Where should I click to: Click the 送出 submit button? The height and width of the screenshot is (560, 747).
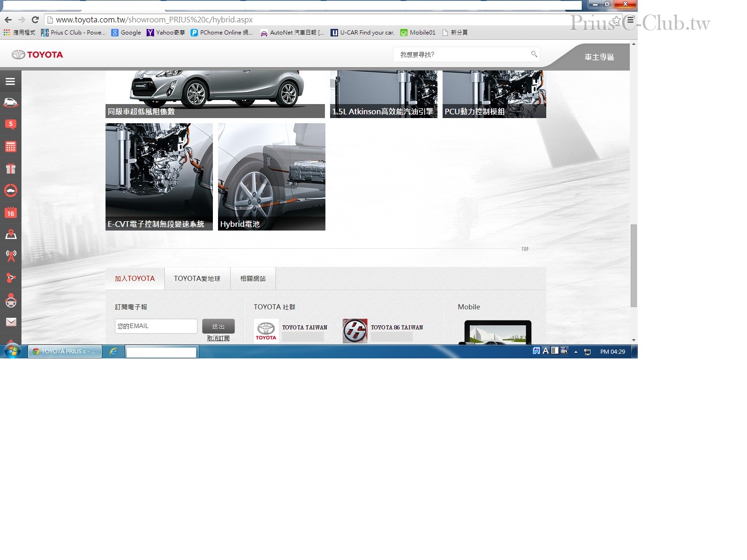pyautogui.click(x=218, y=326)
